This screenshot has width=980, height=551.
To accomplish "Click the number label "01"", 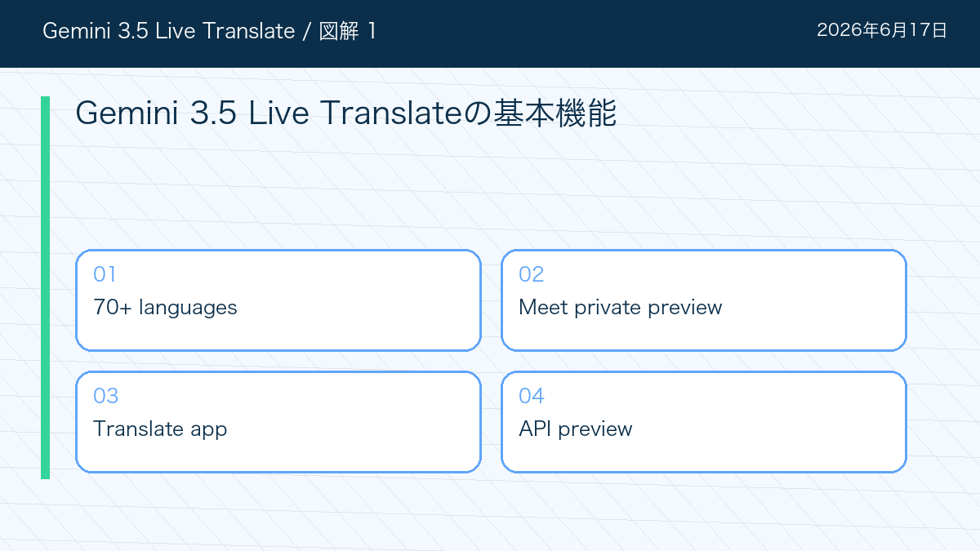I will (x=105, y=274).
